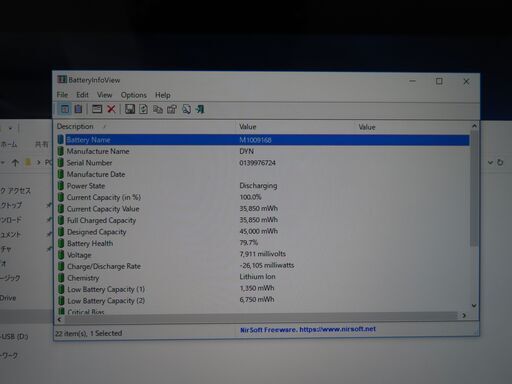Click refresh icon in Explorer address bar
Viewport: 512px width, 384px height.
pyautogui.click(x=500, y=162)
